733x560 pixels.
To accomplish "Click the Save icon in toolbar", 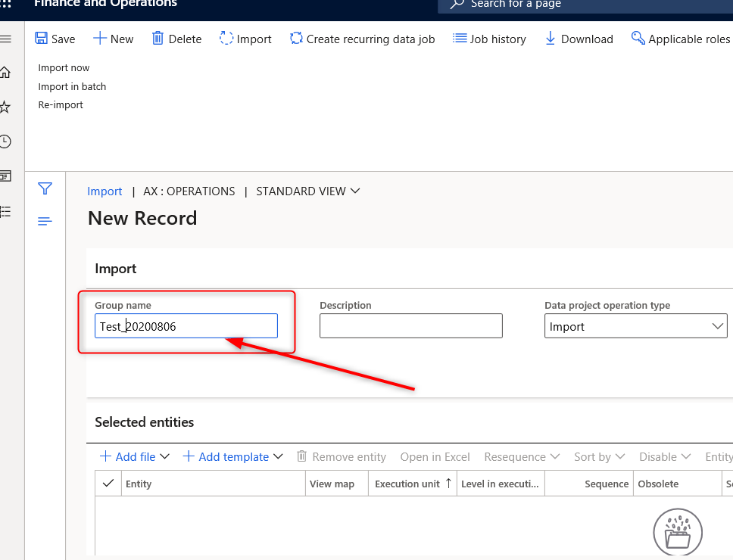I will point(42,39).
